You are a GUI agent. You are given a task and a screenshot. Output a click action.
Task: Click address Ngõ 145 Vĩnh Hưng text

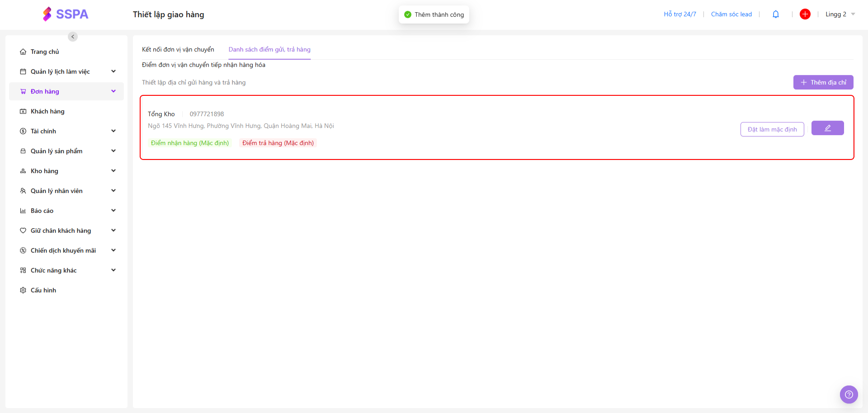point(241,126)
